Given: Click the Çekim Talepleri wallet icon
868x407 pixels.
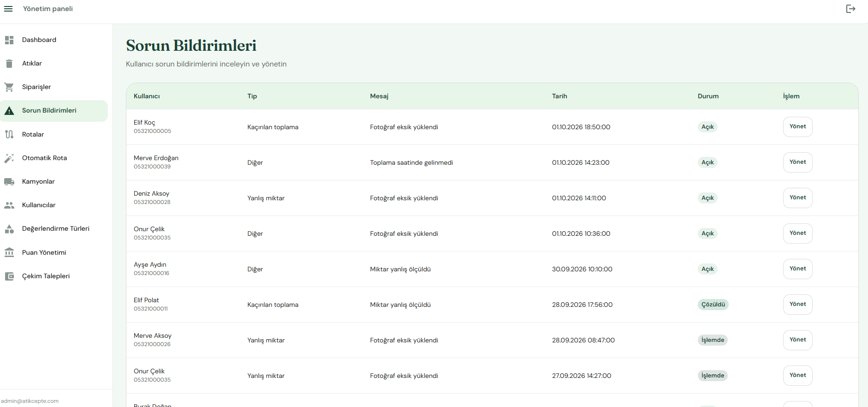Looking at the screenshot, I should (x=9, y=276).
